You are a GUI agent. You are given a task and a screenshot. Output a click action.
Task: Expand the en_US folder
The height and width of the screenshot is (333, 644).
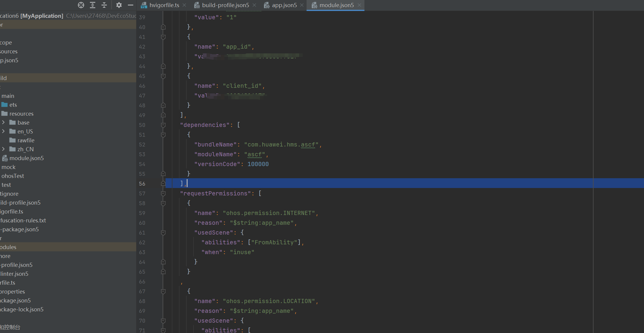3,131
